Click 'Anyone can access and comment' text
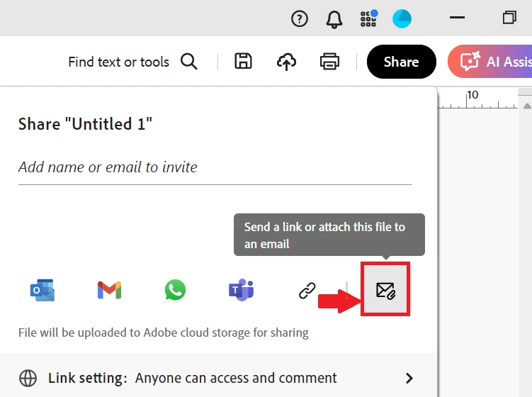 [236, 378]
